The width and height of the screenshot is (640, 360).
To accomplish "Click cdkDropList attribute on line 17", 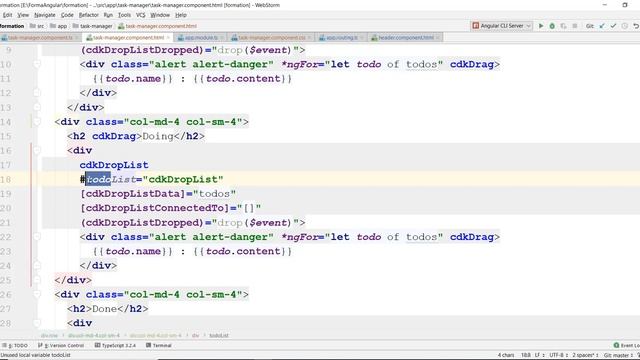I will pos(114,165).
